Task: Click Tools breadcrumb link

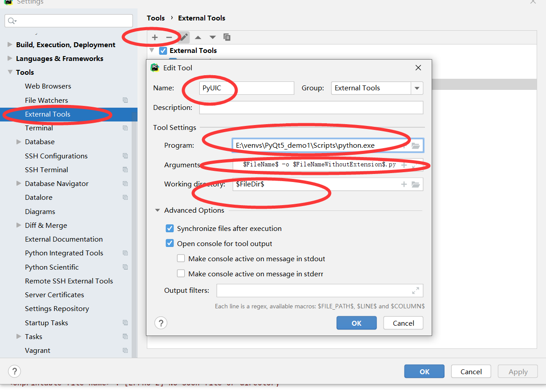Action: (156, 18)
